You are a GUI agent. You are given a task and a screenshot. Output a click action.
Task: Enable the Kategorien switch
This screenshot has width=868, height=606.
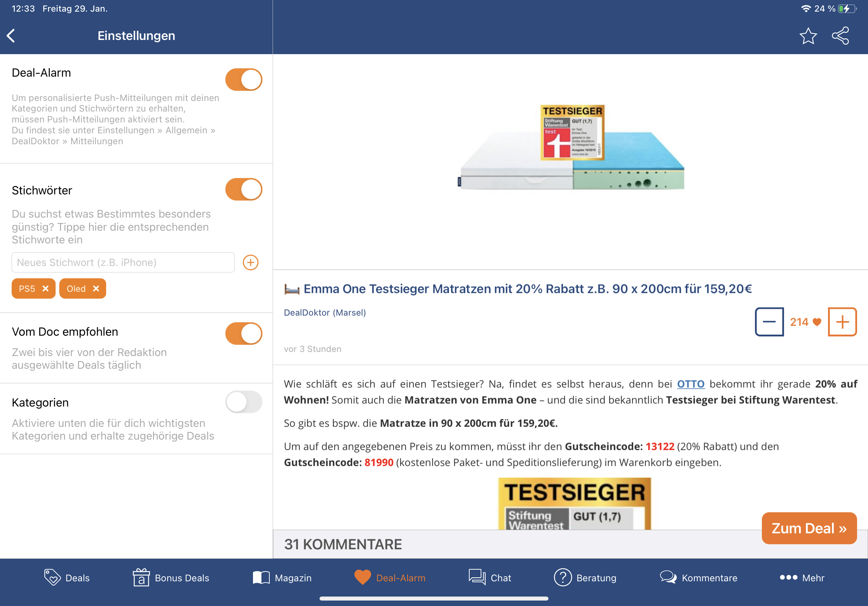click(244, 402)
